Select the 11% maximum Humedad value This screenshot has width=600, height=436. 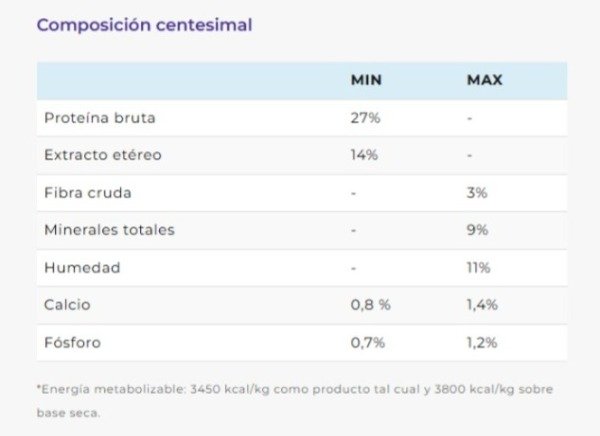[478, 267]
